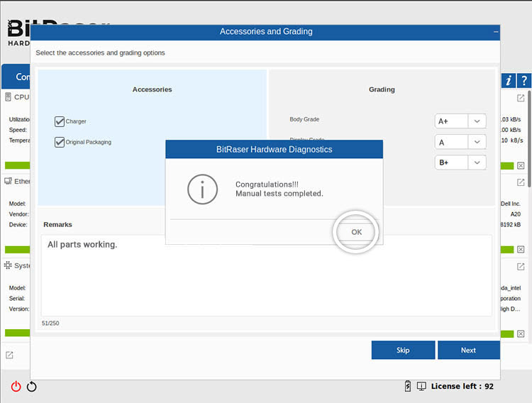Click the restart icon beside power button

coord(31,387)
